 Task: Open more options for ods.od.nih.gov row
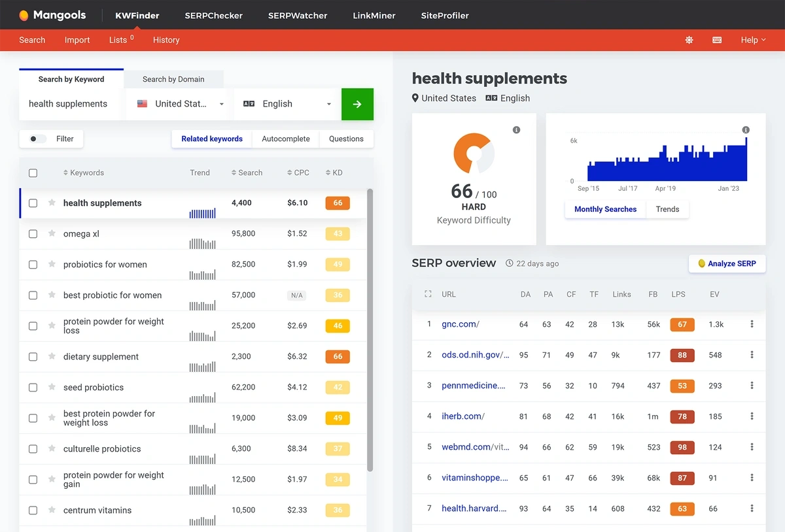coord(752,355)
